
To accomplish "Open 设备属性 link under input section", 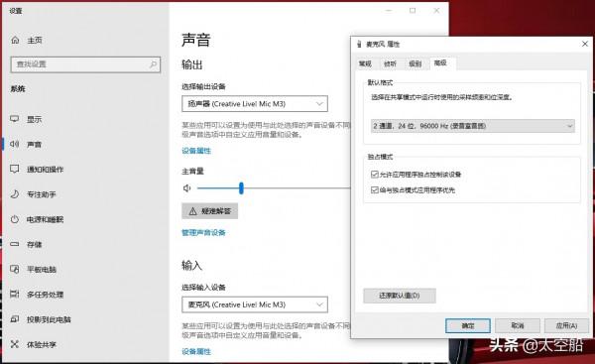I will (196, 351).
